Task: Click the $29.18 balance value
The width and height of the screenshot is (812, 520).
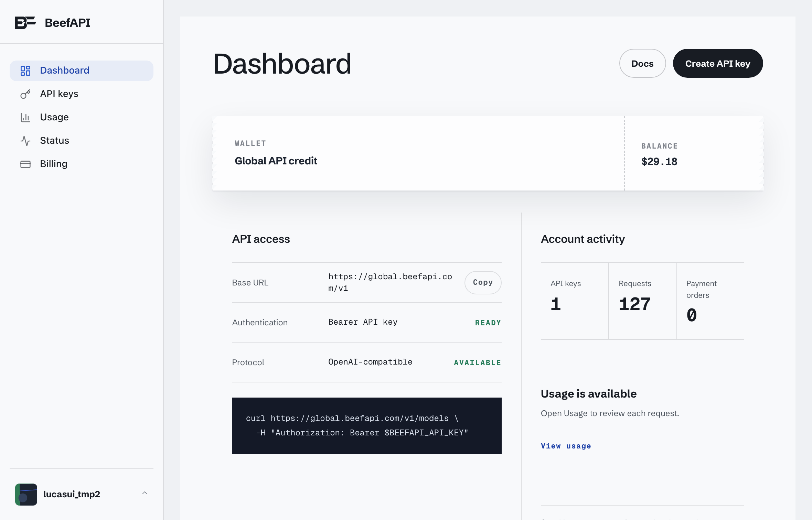Action: click(659, 162)
